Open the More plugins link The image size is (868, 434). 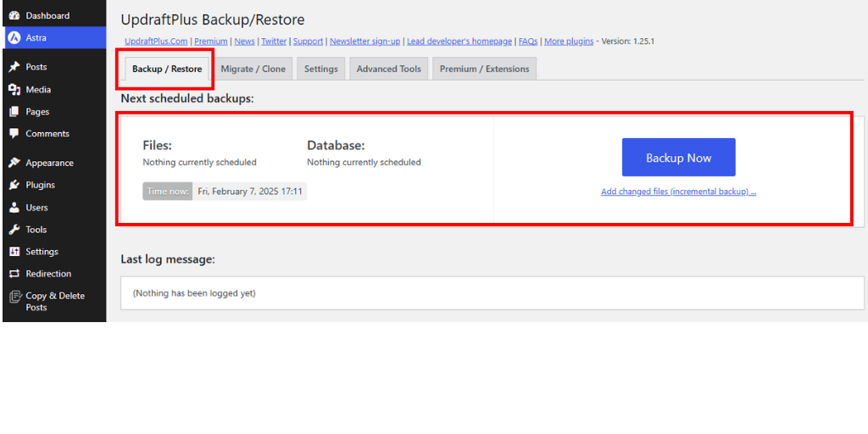(569, 41)
